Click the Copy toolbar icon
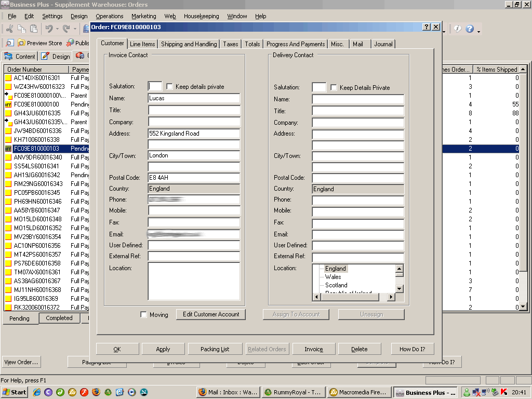The image size is (532, 399). coord(22,29)
